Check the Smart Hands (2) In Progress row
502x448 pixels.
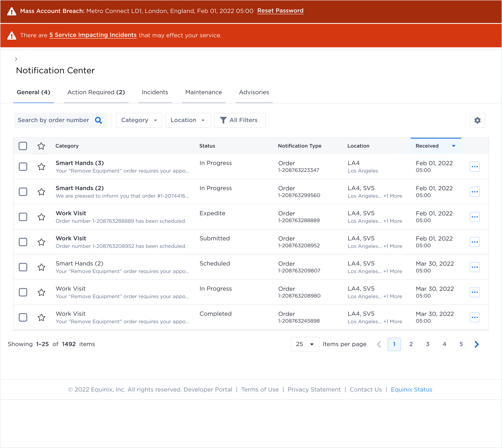point(23,192)
